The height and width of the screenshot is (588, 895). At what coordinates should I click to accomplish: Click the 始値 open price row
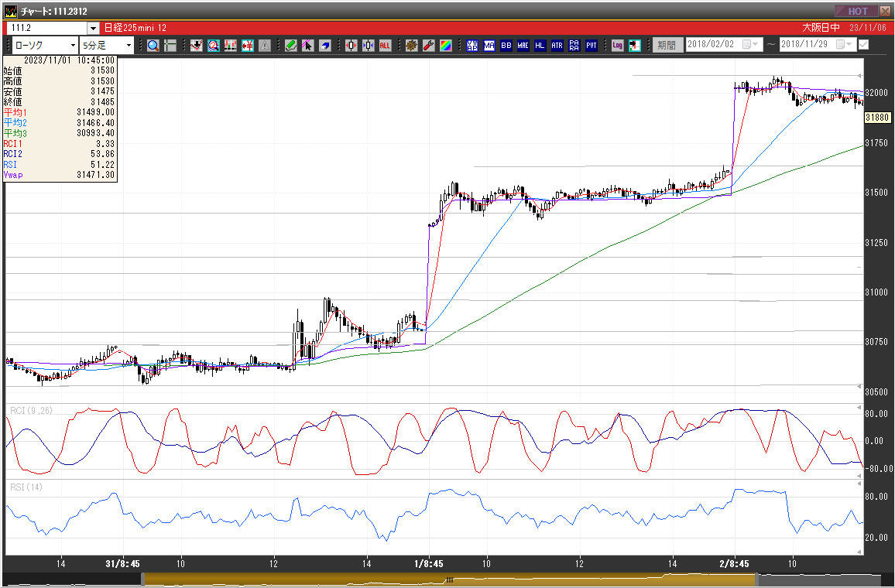(x=60, y=70)
